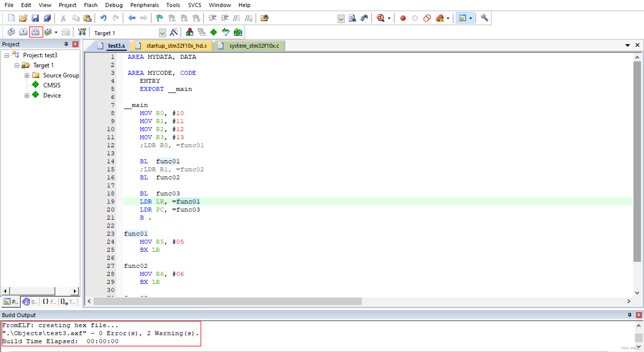Click the Save All icon
This screenshot has height=352, width=644.
[47, 18]
